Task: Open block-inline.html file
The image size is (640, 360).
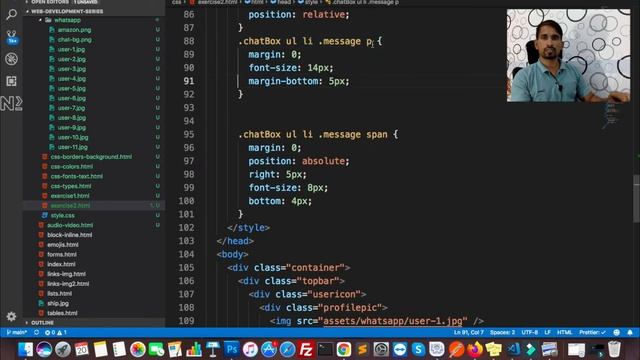Action: 69,235
